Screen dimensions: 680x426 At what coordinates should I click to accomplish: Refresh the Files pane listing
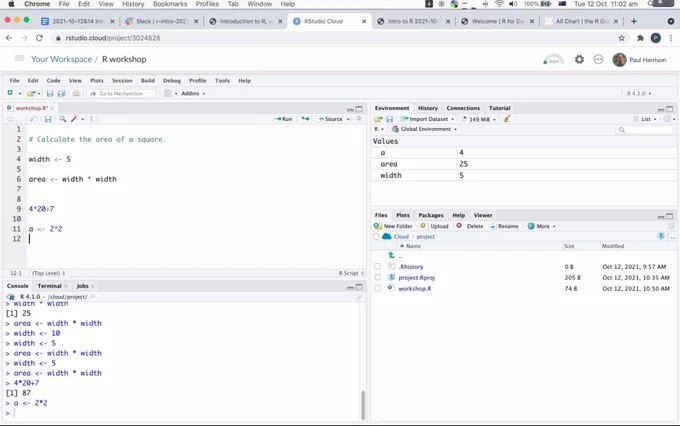point(671,226)
